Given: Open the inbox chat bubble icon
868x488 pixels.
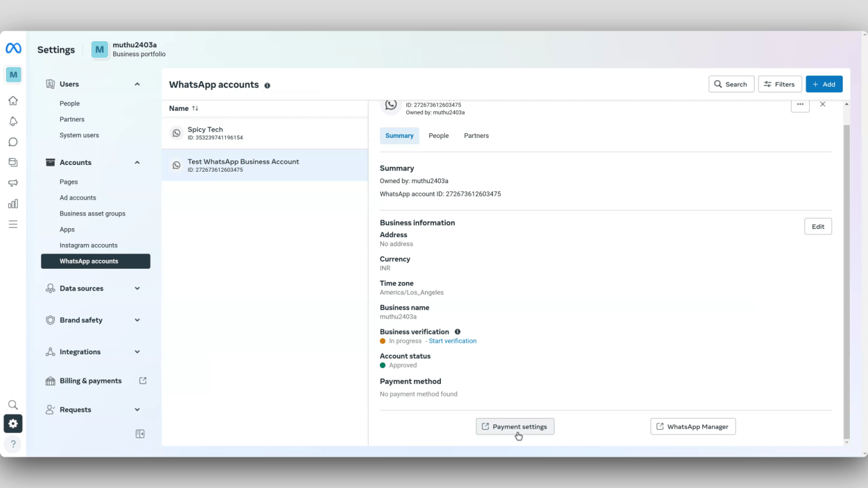Looking at the screenshot, I should tap(13, 142).
